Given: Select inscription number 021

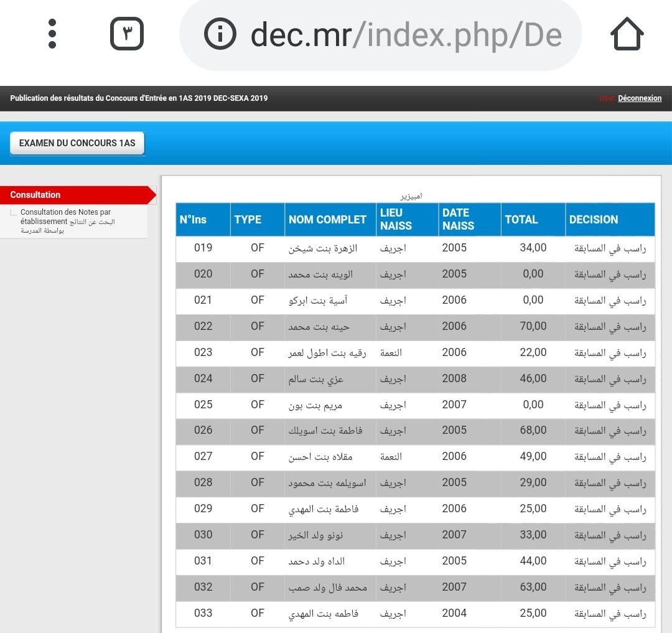Looking at the screenshot, I should [203, 300].
